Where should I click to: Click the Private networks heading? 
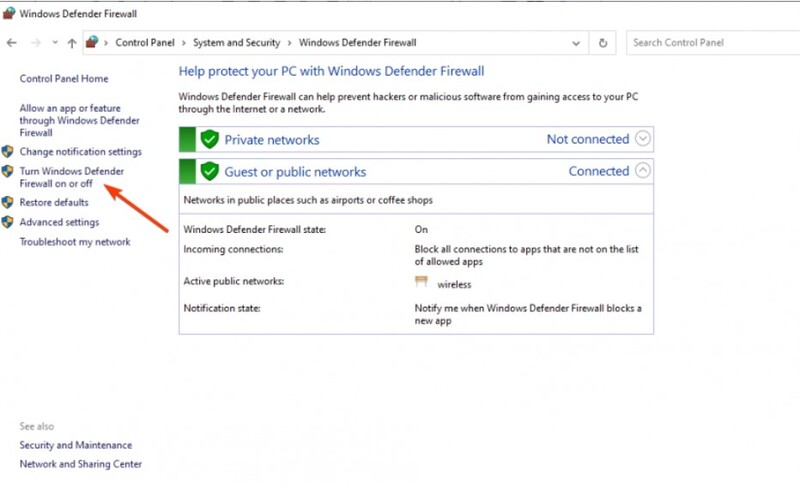pos(272,140)
